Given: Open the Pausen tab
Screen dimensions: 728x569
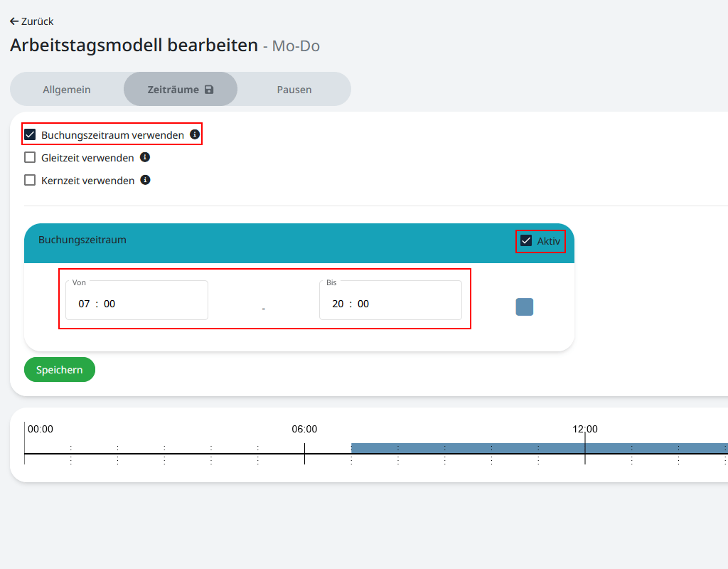Looking at the screenshot, I should click(294, 90).
